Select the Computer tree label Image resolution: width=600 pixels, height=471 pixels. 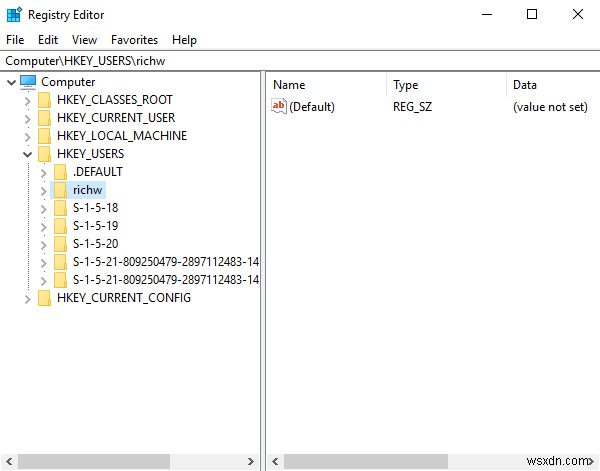pos(68,82)
